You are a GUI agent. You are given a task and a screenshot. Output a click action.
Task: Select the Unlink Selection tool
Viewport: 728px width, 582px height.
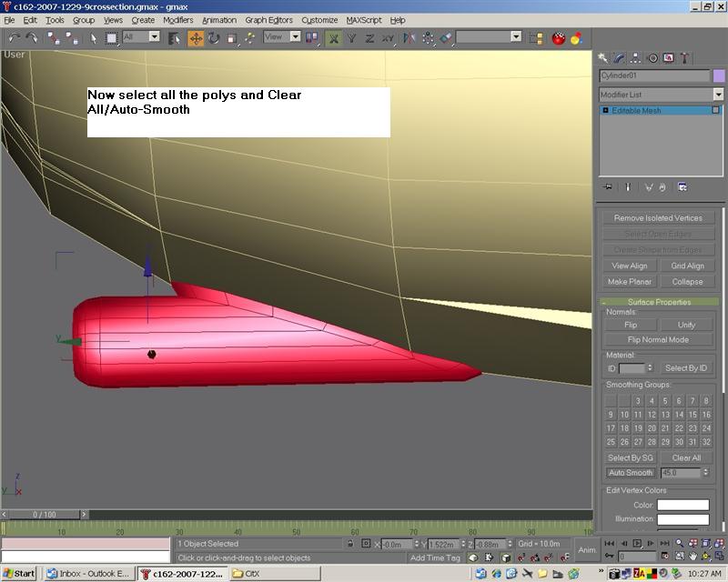tap(72, 38)
